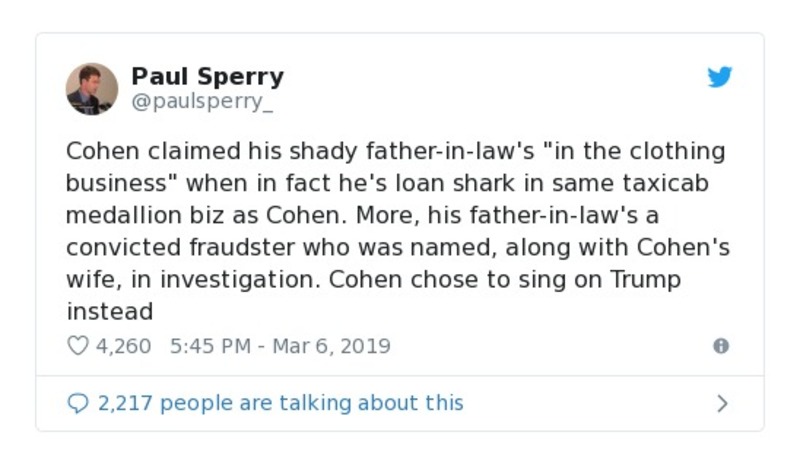Click the Paul Sperry display name
Screen dimensions: 800x467
click(207, 77)
